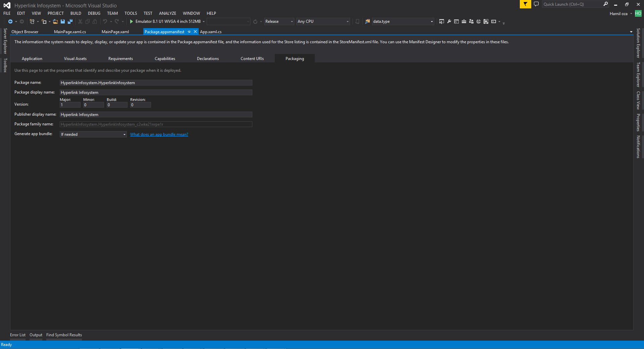Select the Application manifest tab
Viewport: 644px width, 349px height.
click(x=32, y=59)
